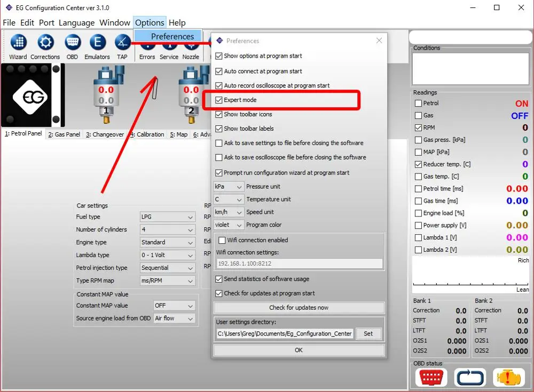Select the Preferences menu entry
This screenshot has width=534, height=392.
[x=168, y=36]
